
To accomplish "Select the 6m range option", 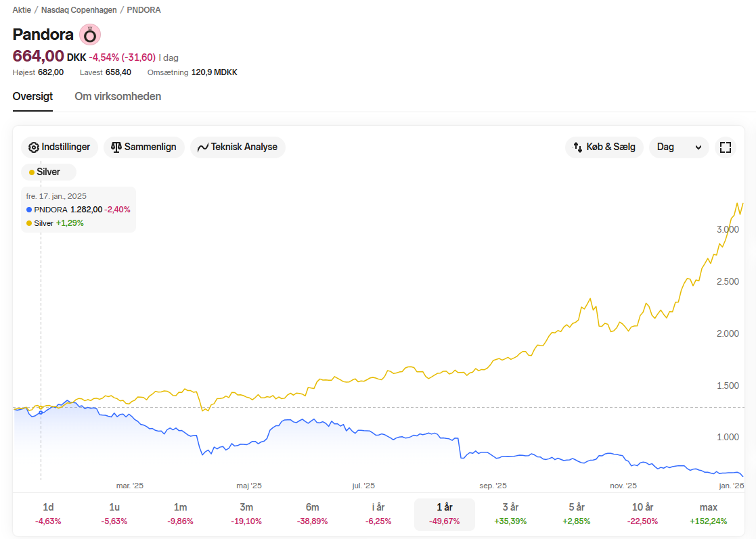I will 313,513.
